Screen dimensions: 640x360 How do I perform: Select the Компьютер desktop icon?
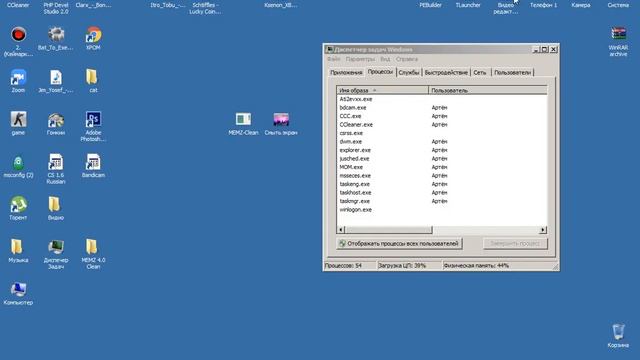18,289
